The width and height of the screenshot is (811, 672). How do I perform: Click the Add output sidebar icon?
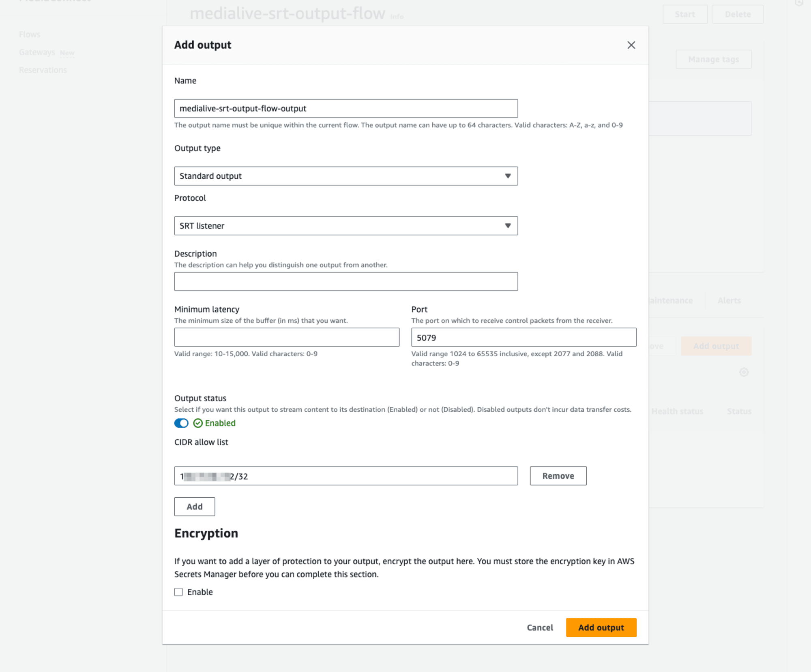pyautogui.click(x=716, y=346)
